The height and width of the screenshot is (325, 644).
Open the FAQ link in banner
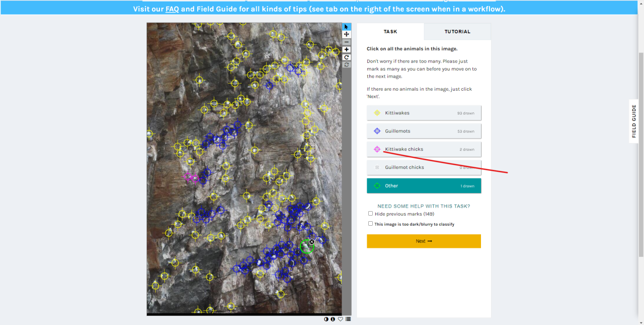click(x=172, y=9)
